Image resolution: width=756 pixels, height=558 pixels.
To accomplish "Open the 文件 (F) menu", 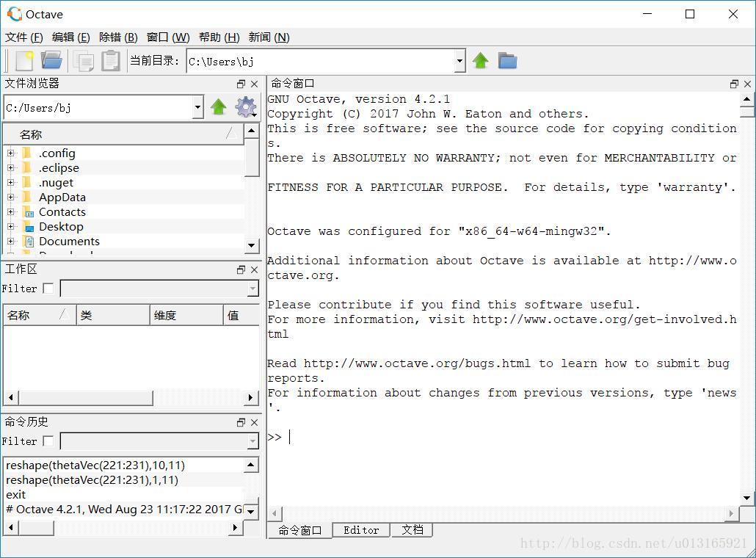I will click(23, 37).
